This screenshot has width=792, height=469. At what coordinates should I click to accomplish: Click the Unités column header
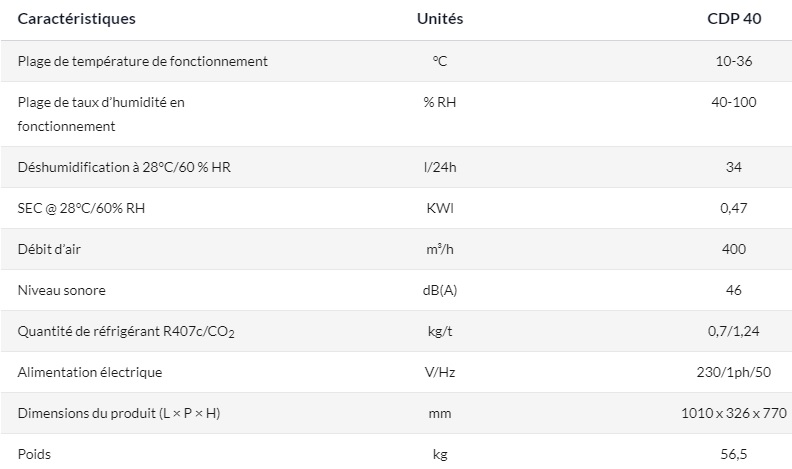coord(439,19)
